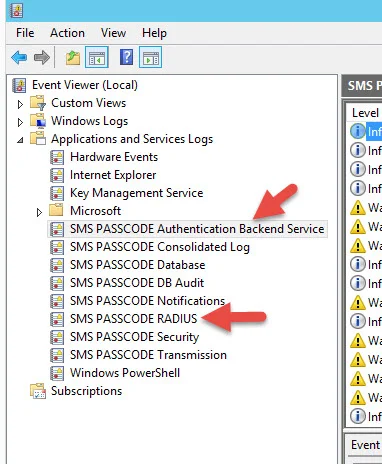Open the SMS PASSCODE Database log

pyautogui.click(x=138, y=265)
